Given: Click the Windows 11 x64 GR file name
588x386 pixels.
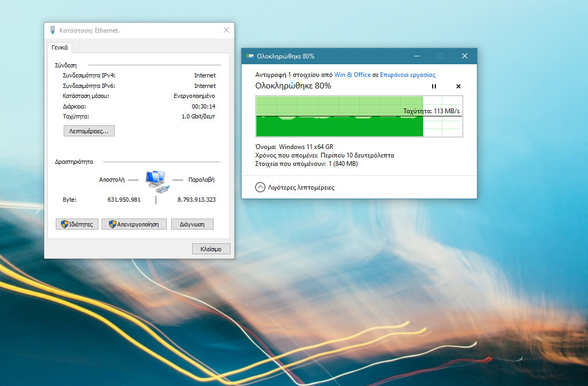Looking at the screenshot, I should [306, 147].
